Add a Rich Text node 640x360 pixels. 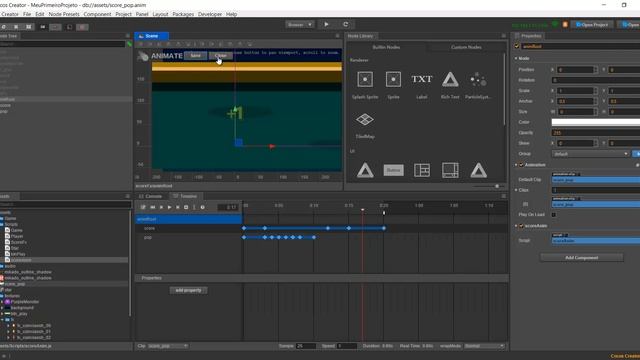pos(450,79)
